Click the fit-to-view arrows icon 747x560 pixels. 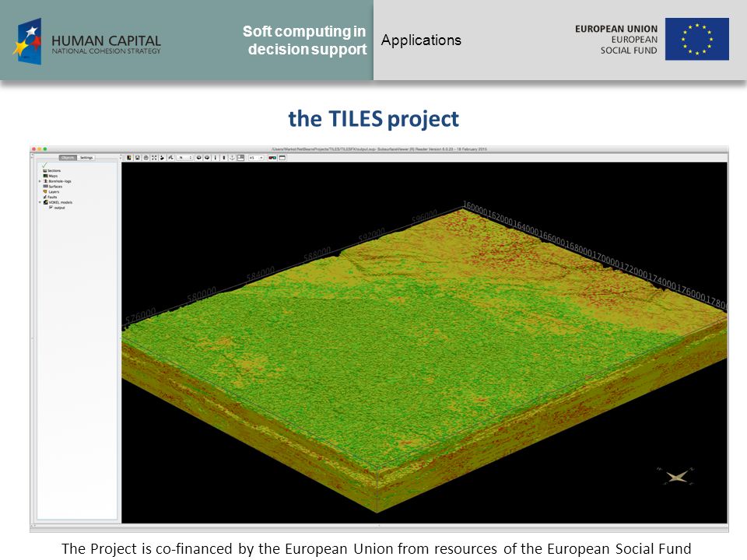click(x=154, y=158)
